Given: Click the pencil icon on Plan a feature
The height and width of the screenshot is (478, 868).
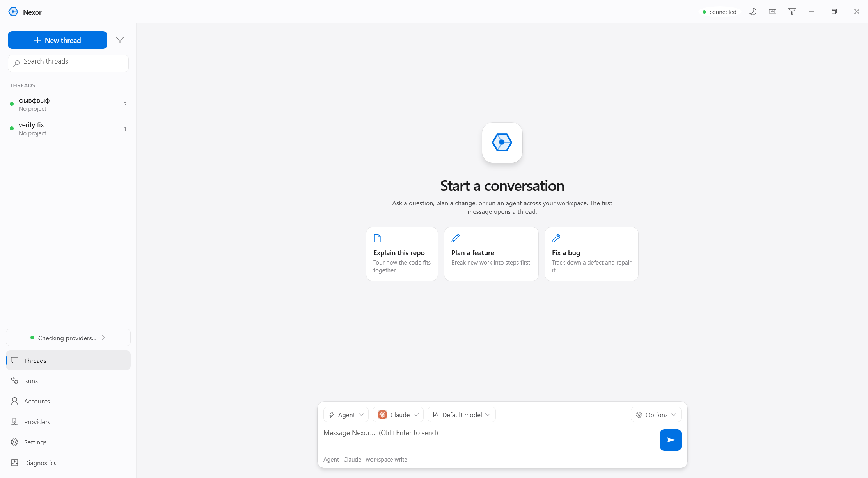Looking at the screenshot, I should tap(455, 238).
